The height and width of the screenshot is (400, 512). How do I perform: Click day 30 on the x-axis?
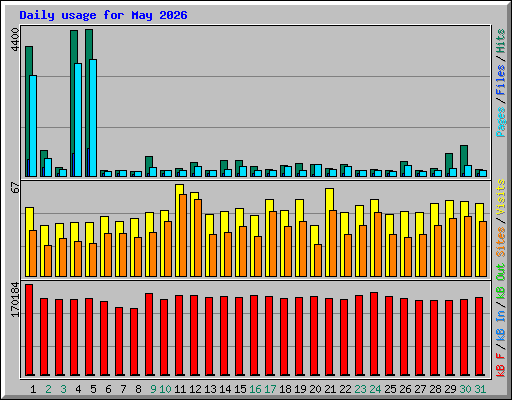click(465, 389)
